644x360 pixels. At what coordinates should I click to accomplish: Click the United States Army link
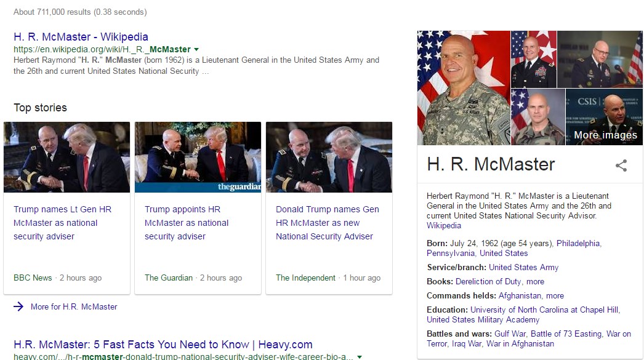[524, 268]
